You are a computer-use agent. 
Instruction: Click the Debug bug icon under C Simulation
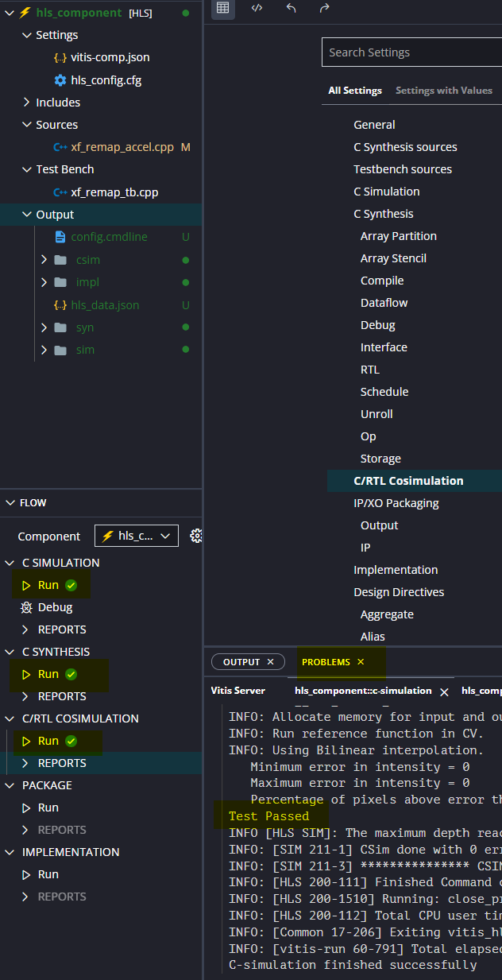pyautogui.click(x=25, y=607)
